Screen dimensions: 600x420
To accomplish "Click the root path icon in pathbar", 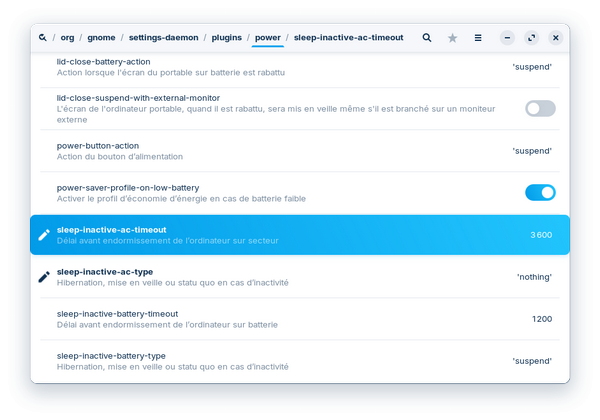I will click(x=43, y=38).
